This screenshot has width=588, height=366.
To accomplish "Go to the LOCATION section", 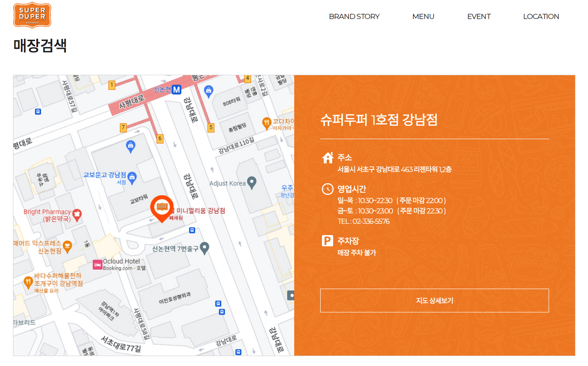I will (x=541, y=16).
